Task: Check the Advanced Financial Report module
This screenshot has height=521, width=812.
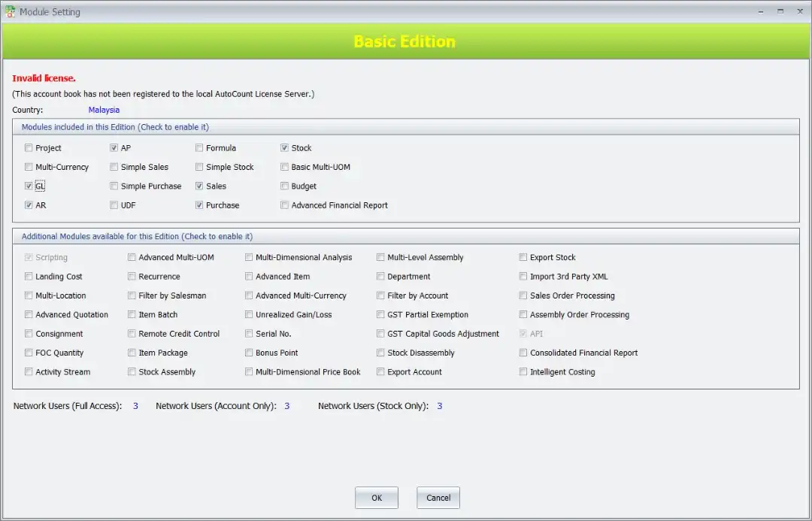Action: (x=284, y=204)
